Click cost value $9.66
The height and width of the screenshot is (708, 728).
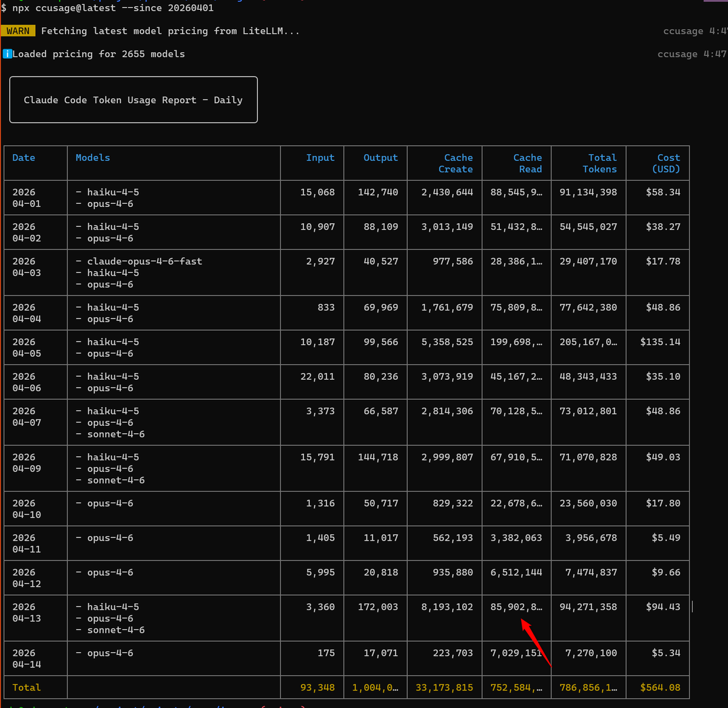click(x=666, y=573)
